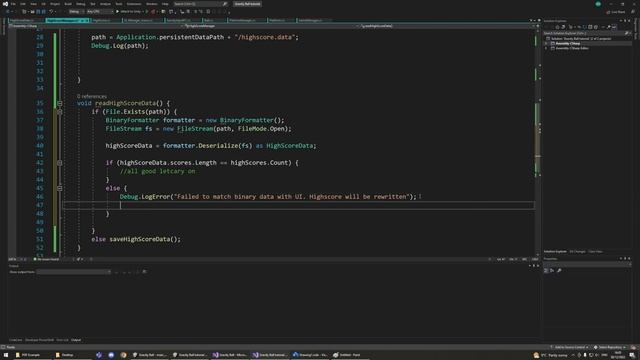Click Add to Source Control
This screenshot has width=640, height=360.
(569, 347)
